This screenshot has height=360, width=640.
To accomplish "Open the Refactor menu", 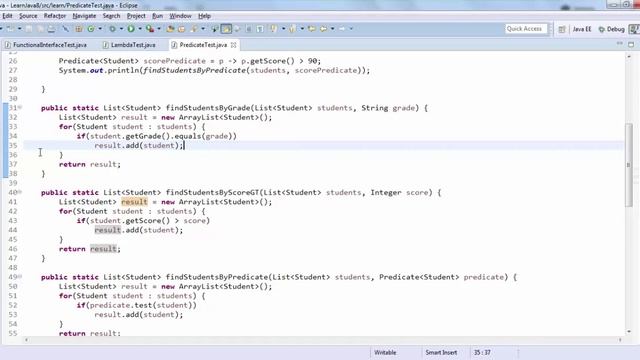I will tap(55, 16).
